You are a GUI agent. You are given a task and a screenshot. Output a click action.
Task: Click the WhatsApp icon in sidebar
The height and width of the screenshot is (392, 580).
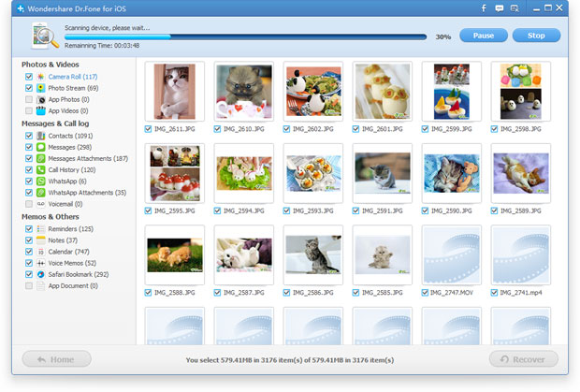40,181
